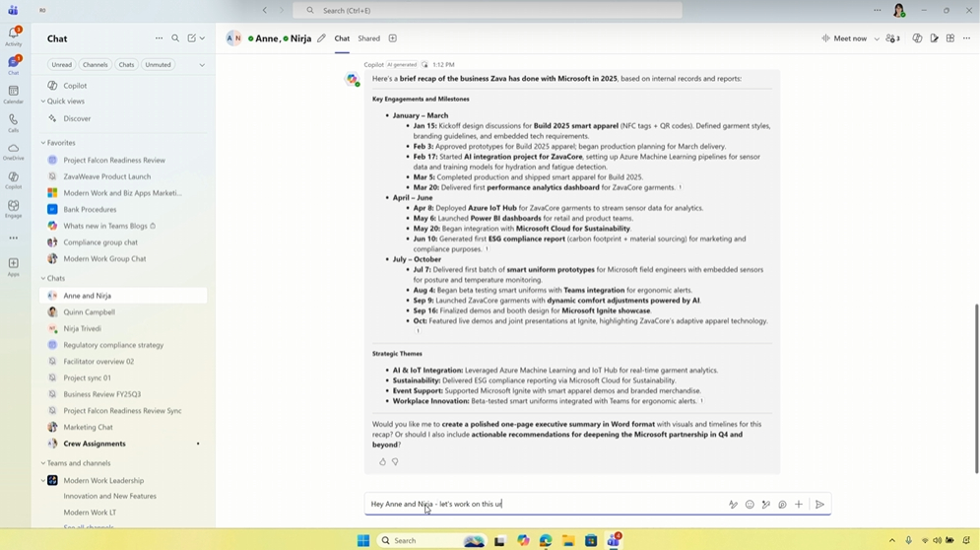Like the Copilot response with thumbs up
The height and width of the screenshot is (550, 980).
[x=382, y=461]
